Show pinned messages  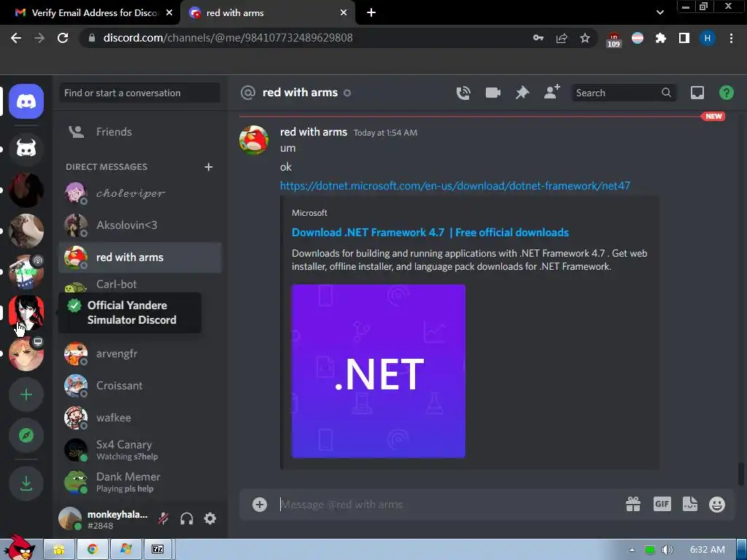(x=522, y=93)
